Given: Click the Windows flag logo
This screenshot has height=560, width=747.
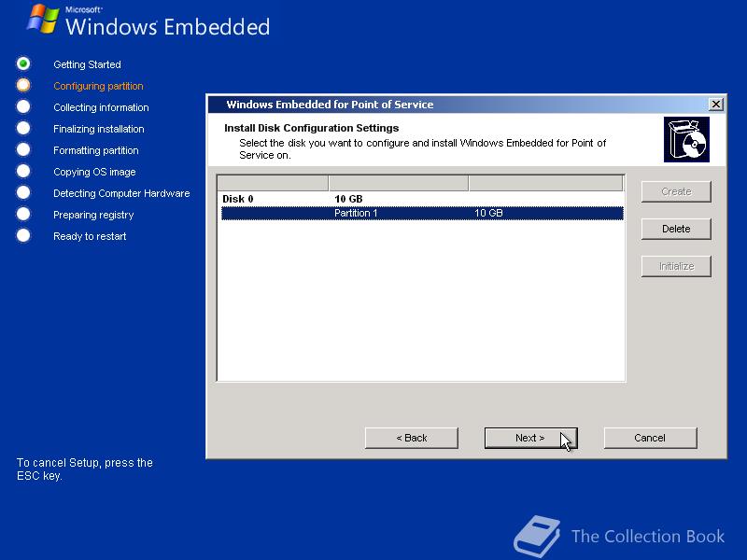Looking at the screenshot, I should click(x=43, y=19).
